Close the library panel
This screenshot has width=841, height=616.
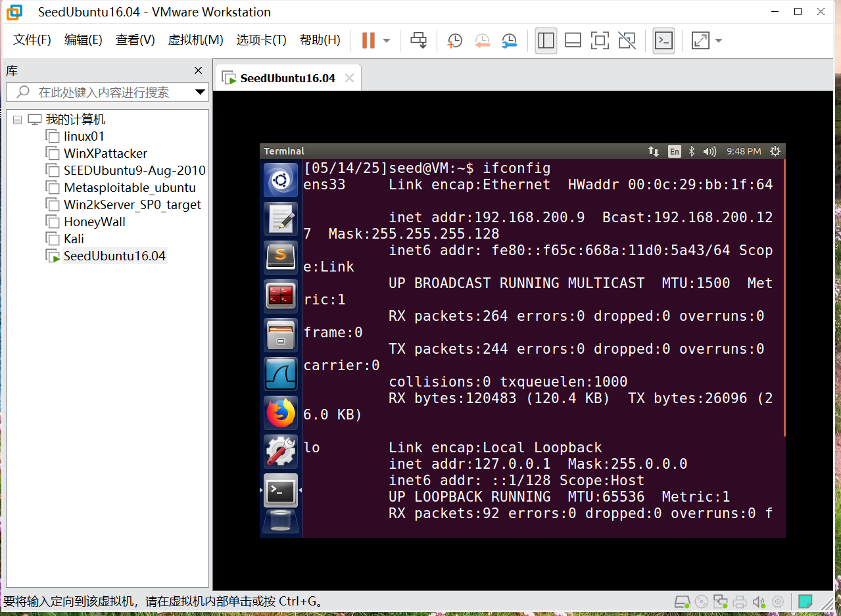coord(199,70)
